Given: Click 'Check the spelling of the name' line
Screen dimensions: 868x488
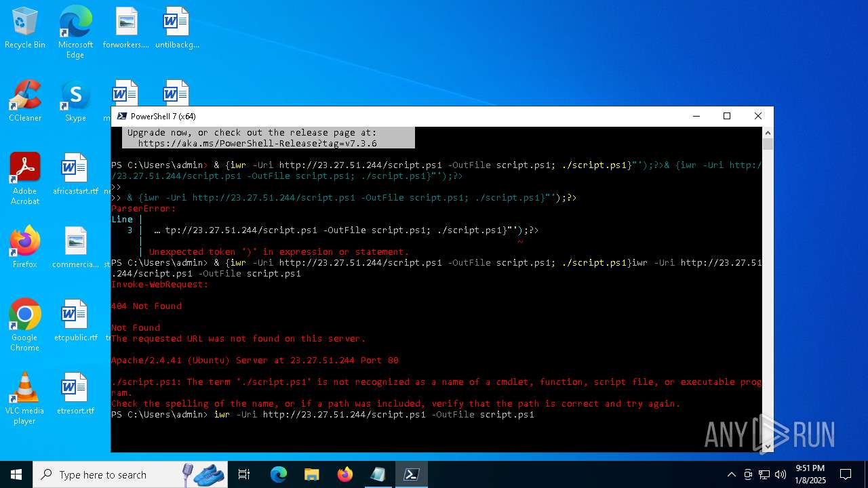Looking at the screenshot, I should (396, 403).
